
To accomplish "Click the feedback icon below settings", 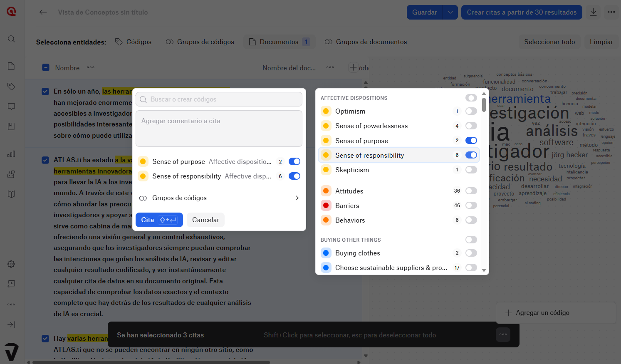I will tap(11, 284).
